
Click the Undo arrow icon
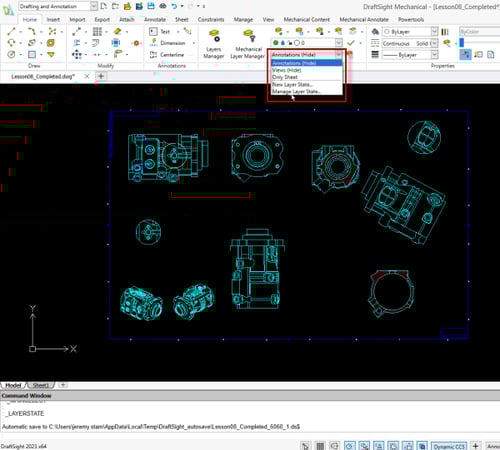174,6
